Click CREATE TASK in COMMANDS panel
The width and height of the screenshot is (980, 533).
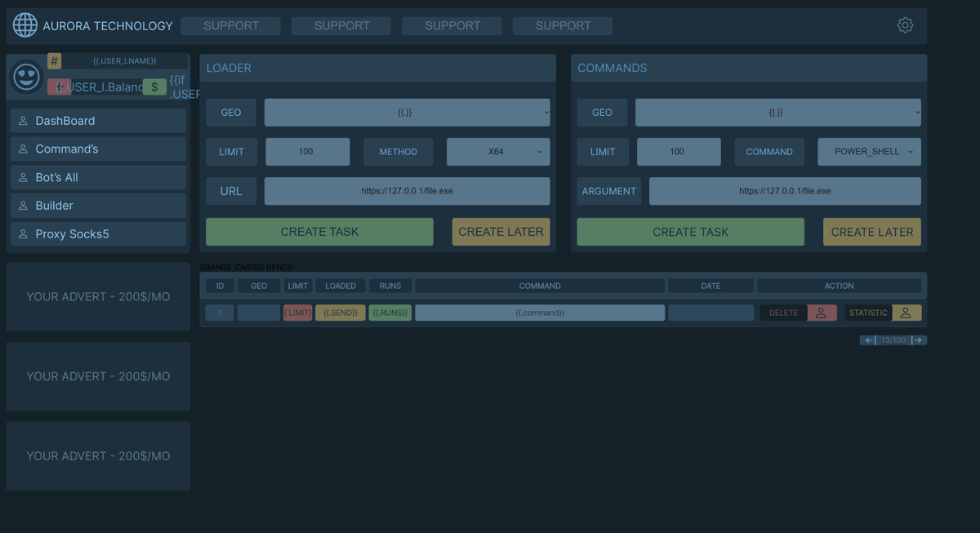point(690,232)
